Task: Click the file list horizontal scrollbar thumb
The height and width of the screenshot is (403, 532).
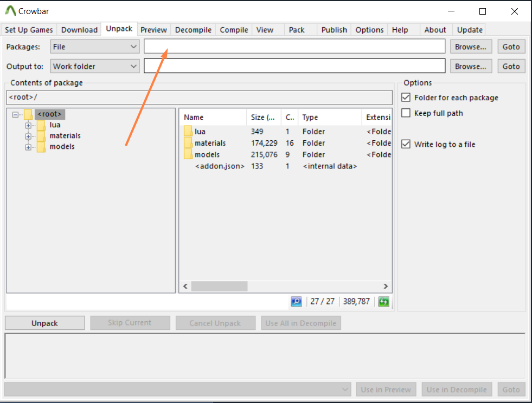Action: point(219,286)
